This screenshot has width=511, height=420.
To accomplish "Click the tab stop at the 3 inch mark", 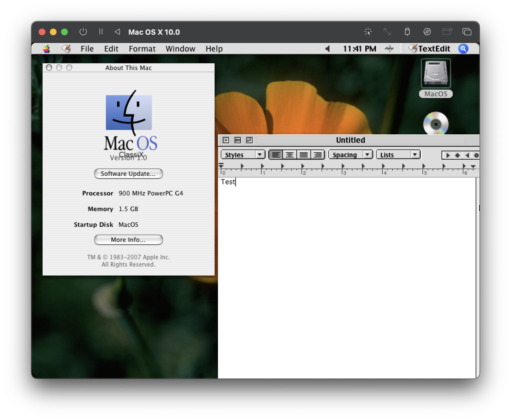I will [343, 166].
